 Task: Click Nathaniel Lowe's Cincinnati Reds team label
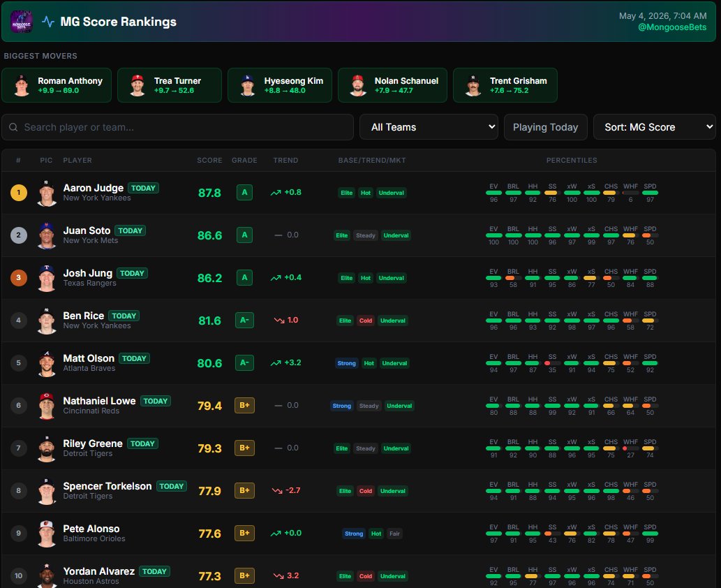[91, 411]
